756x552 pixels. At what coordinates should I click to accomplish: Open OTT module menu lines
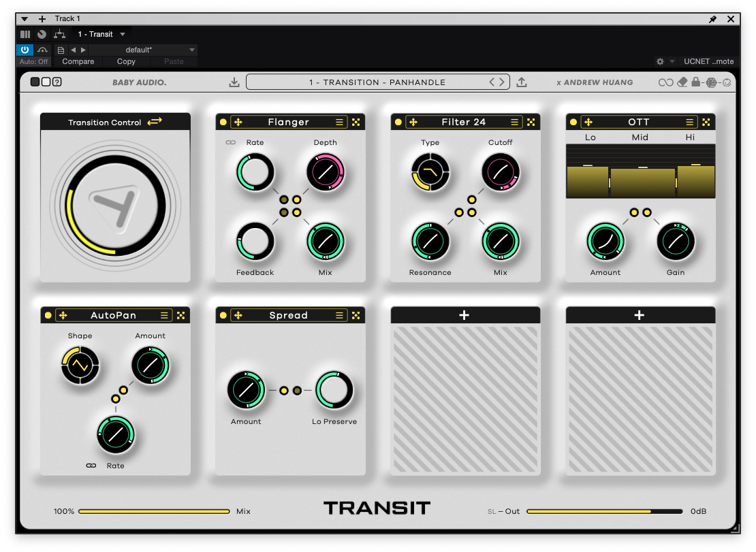pos(689,123)
